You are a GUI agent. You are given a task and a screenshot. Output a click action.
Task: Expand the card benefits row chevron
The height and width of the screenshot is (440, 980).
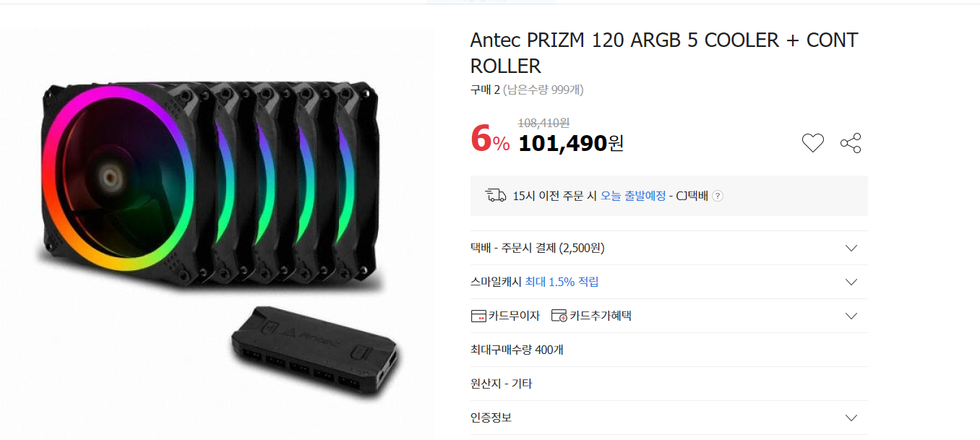pos(851,316)
